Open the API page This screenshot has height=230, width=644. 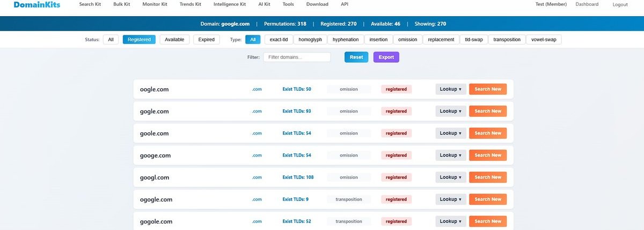[x=345, y=4]
